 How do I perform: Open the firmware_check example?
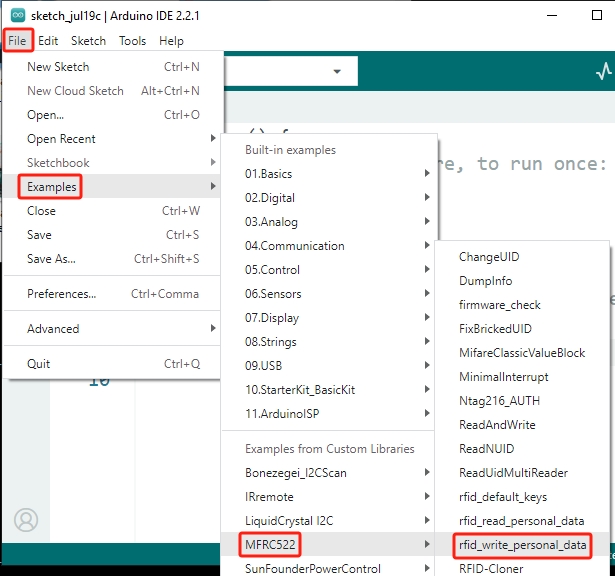522,305
